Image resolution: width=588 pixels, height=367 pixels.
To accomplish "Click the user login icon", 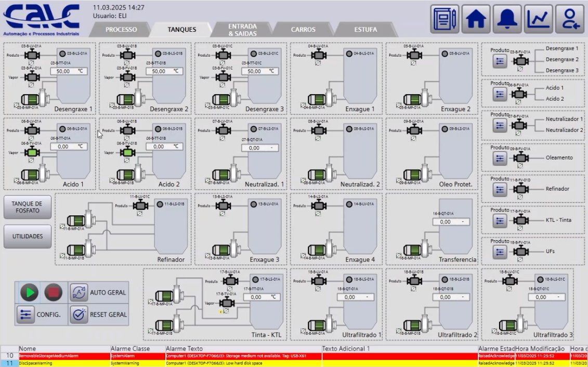I will (x=570, y=19).
